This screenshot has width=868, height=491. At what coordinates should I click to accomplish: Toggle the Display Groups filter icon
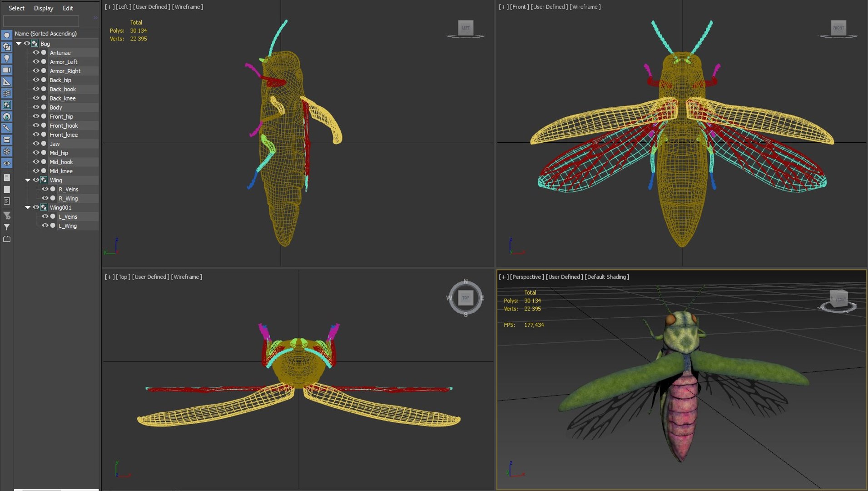point(7,105)
